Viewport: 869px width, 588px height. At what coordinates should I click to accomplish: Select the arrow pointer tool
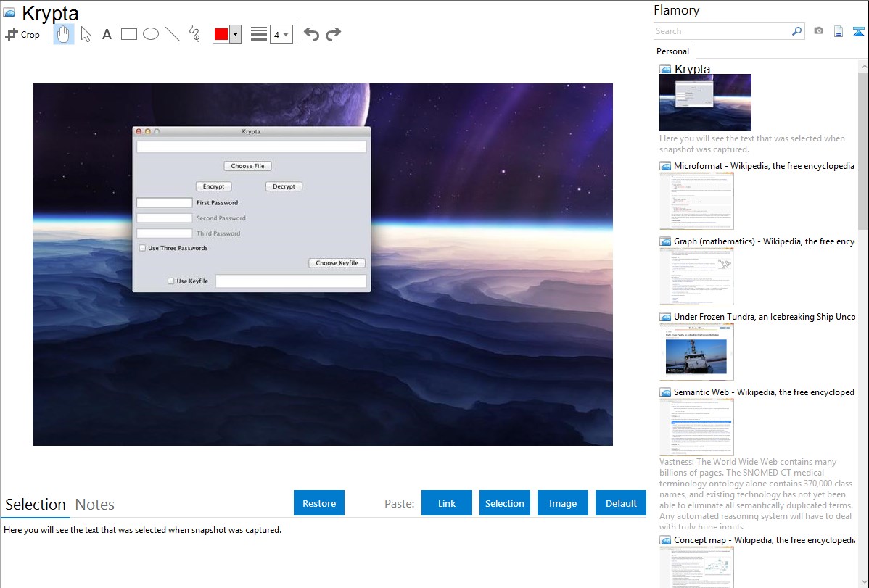(86, 34)
